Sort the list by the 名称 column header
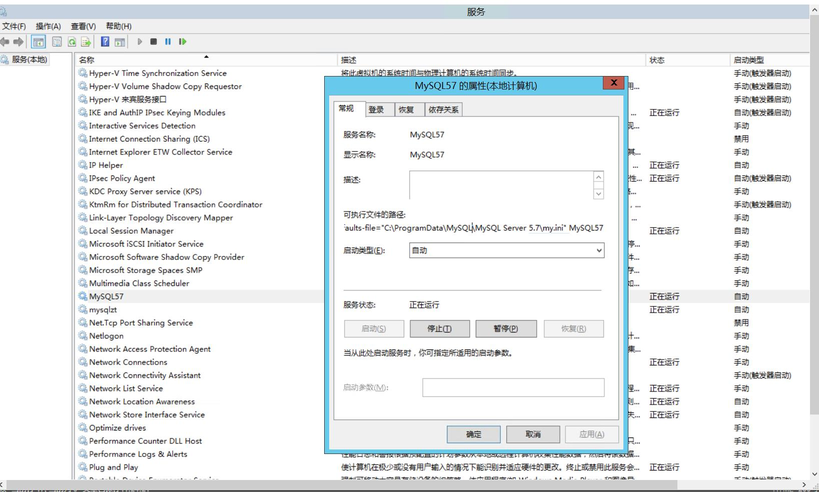Viewport: 819px width, 492px height. [x=206, y=60]
